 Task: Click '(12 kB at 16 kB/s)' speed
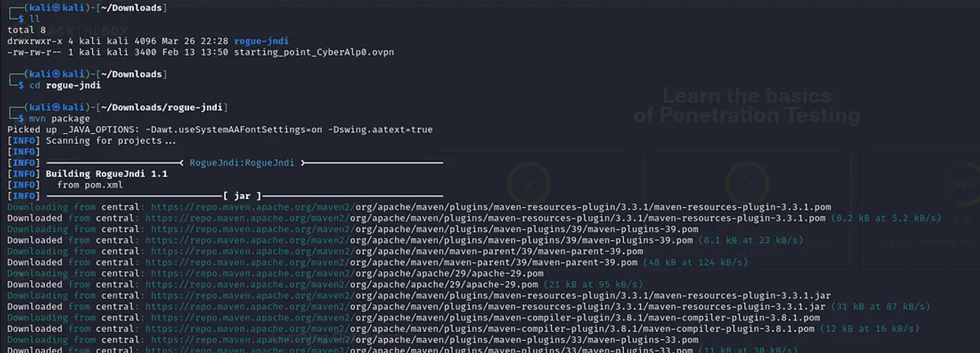870,328
